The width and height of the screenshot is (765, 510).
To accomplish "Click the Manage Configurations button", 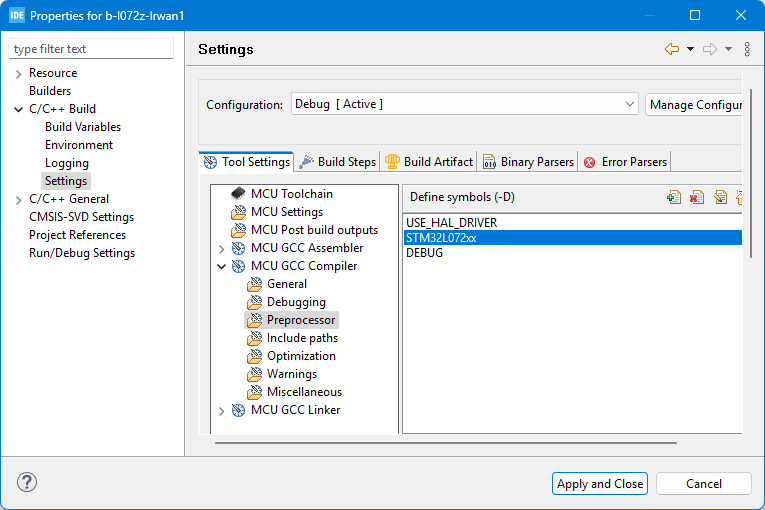I will pyautogui.click(x=694, y=104).
